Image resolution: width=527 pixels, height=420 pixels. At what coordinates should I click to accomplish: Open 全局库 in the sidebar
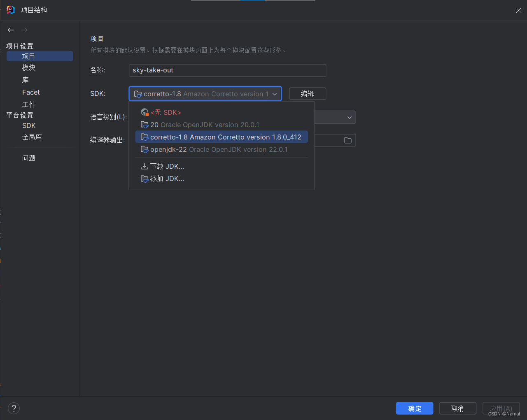[32, 137]
